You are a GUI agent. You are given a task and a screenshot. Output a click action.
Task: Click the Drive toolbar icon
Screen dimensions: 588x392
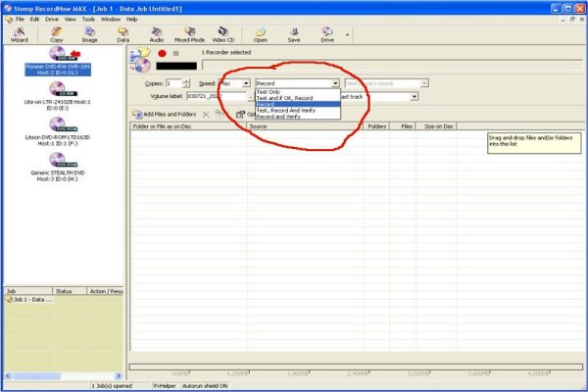click(x=327, y=35)
